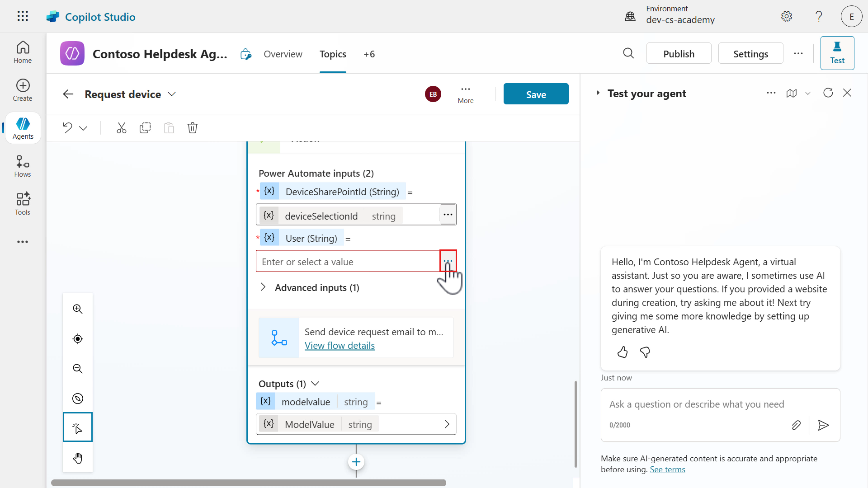The height and width of the screenshot is (488, 868).
Task: Refresh the test conversation
Action: pyautogui.click(x=828, y=93)
